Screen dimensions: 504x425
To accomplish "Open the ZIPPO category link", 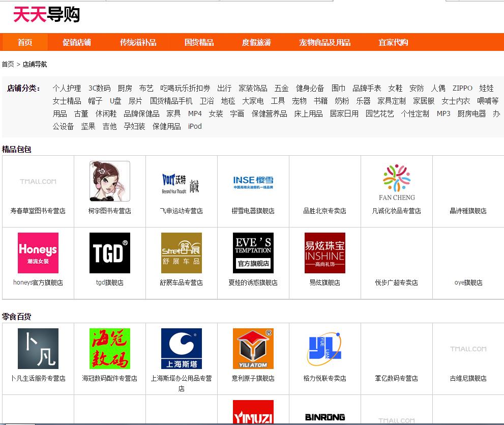I will (462, 88).
